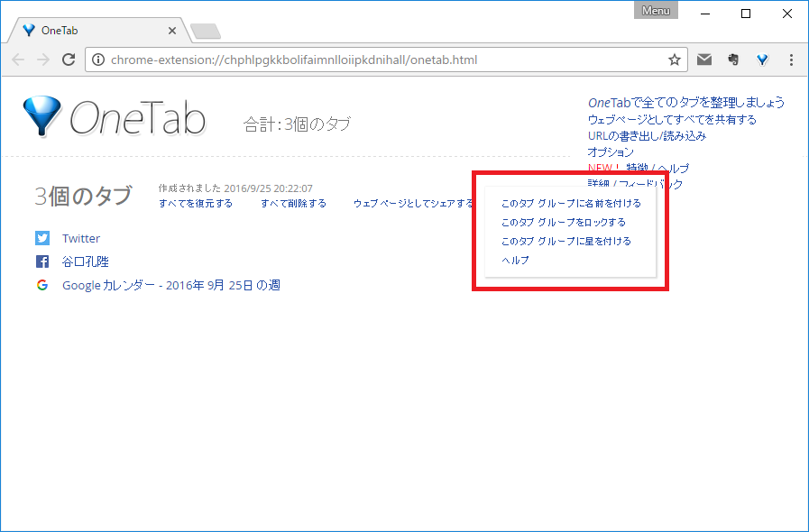Click the URLの書き出し/読み込み link
The height and width of the screenshot is (532, 809).
click(647, 135)
